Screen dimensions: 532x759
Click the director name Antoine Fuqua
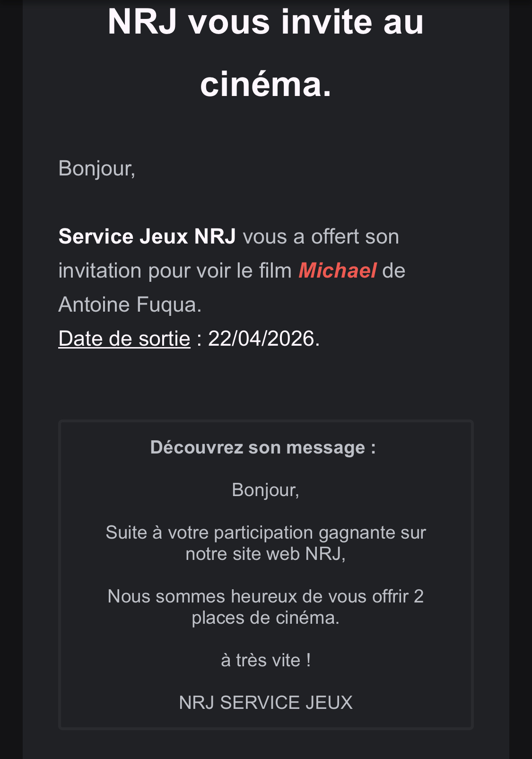(x=130, y=305)
